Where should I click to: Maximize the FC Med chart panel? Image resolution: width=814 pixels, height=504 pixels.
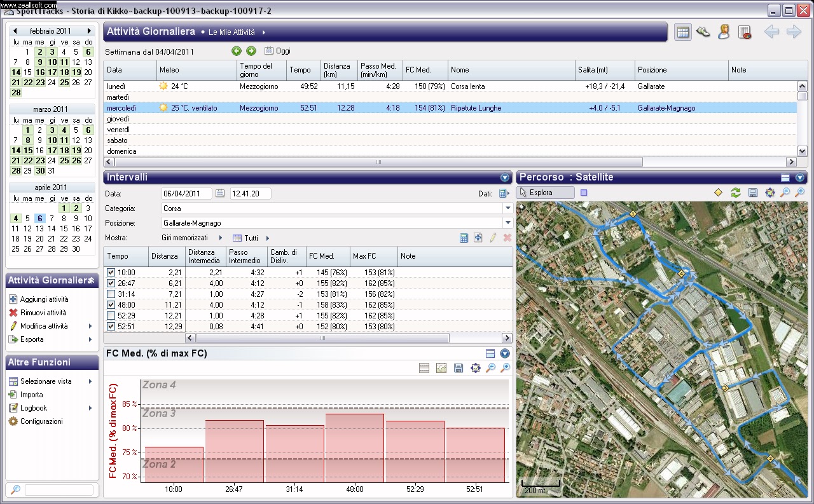[x=490, y=353]
